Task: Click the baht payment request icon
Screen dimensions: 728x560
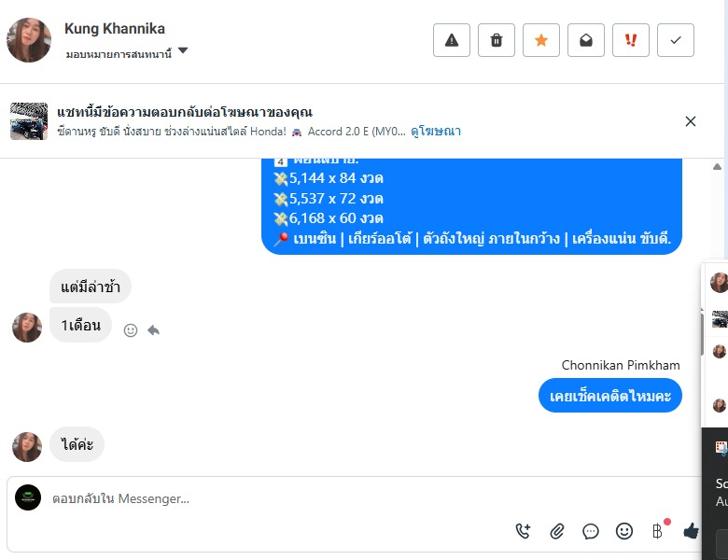Action: coord(657,531)
